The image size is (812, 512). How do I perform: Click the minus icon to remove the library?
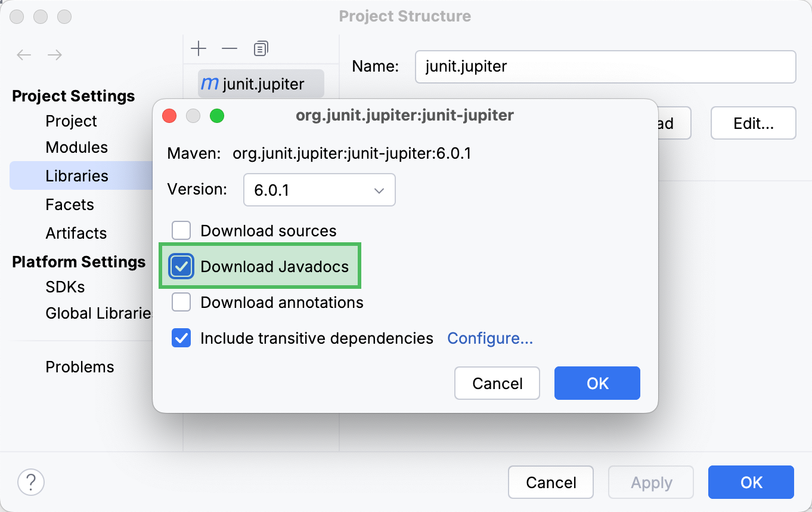[229, 48]
